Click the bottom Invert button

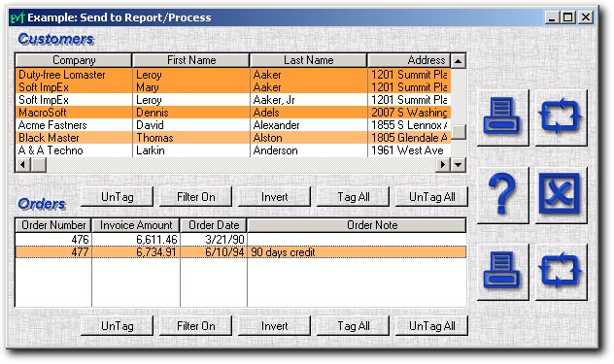[x=274, y=325]
